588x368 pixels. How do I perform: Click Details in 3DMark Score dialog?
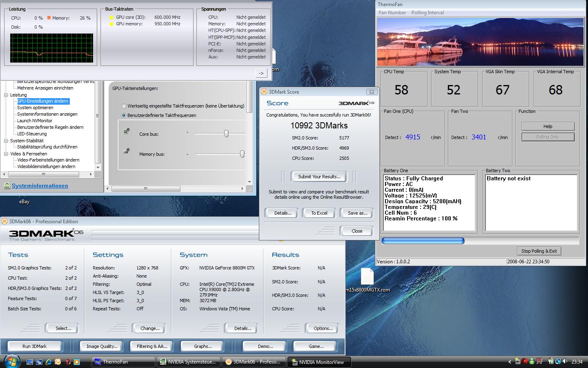(x=283, y=213)
